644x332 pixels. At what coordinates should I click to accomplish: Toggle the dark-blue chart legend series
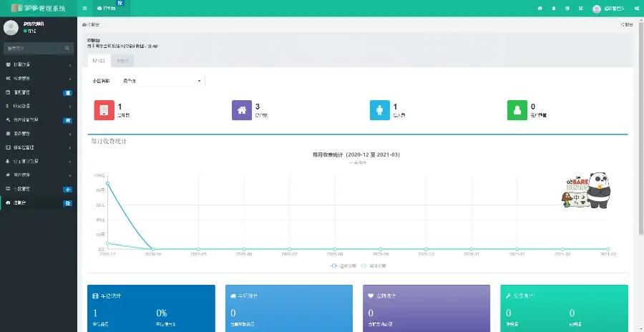coord(343,266)
